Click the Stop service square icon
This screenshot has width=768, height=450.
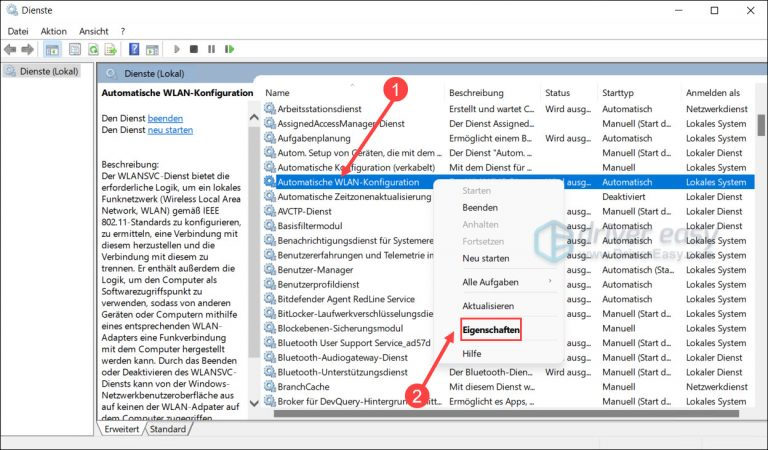tap(196, 48)
